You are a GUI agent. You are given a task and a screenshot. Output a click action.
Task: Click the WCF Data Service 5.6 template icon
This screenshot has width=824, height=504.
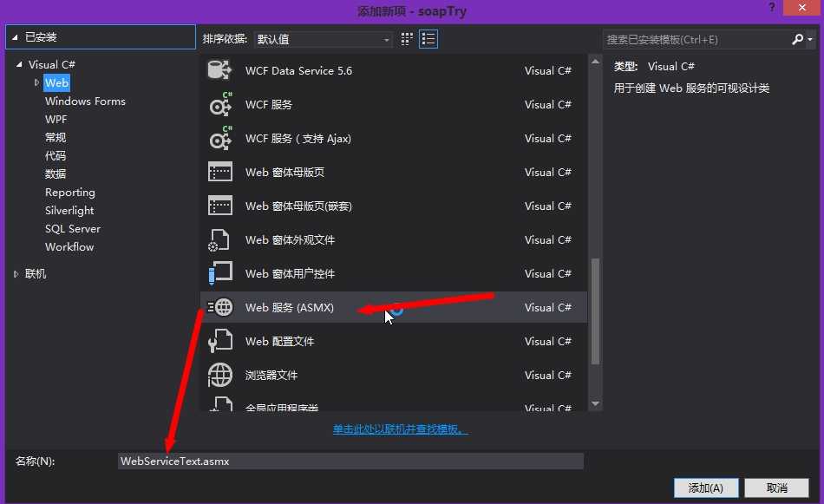(x=219, y=70)
